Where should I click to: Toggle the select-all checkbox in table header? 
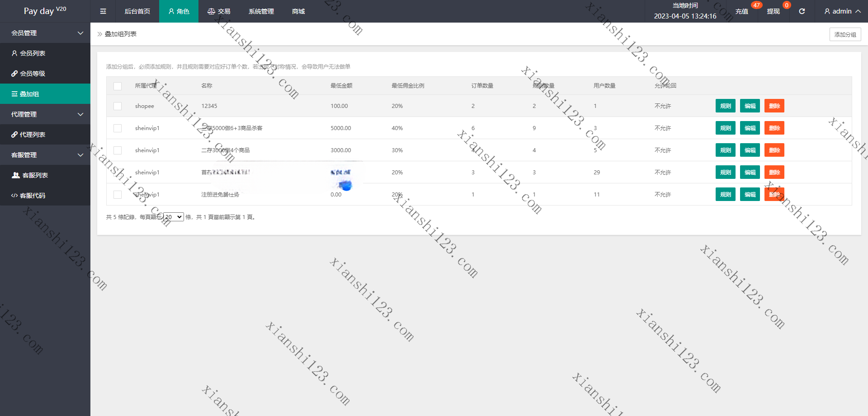[118, 86]
